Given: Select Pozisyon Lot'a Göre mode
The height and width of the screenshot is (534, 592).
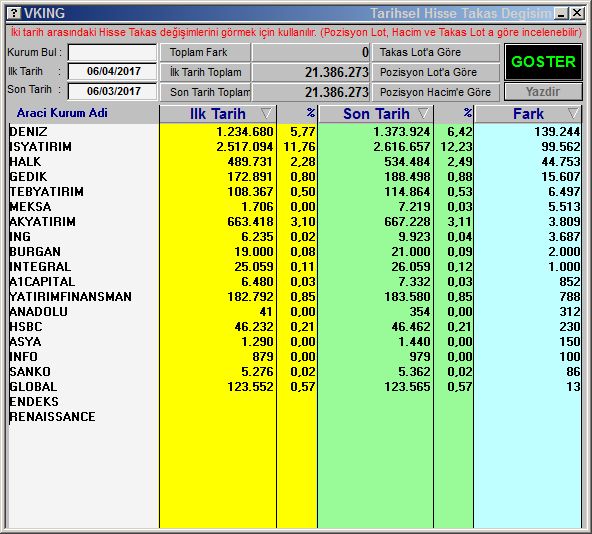Looking at the screenshot, I should tap(436, 72).
